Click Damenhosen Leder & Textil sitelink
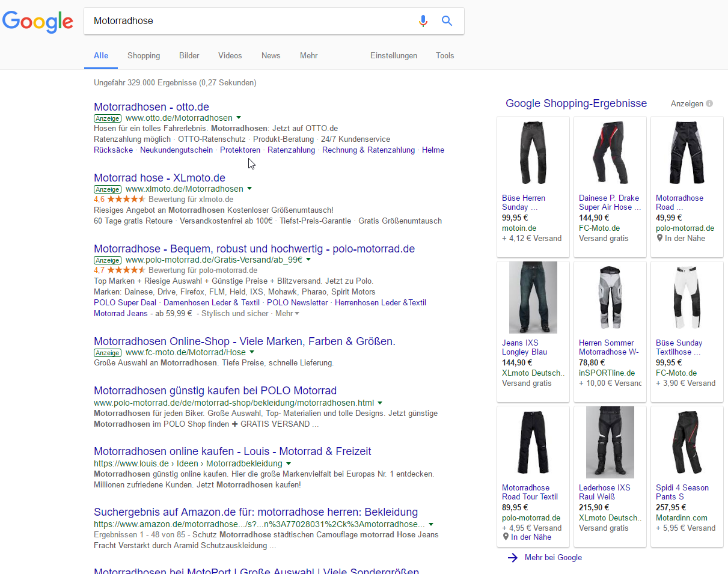Viewport: 728px width, 574px height. tap(212, 302)
